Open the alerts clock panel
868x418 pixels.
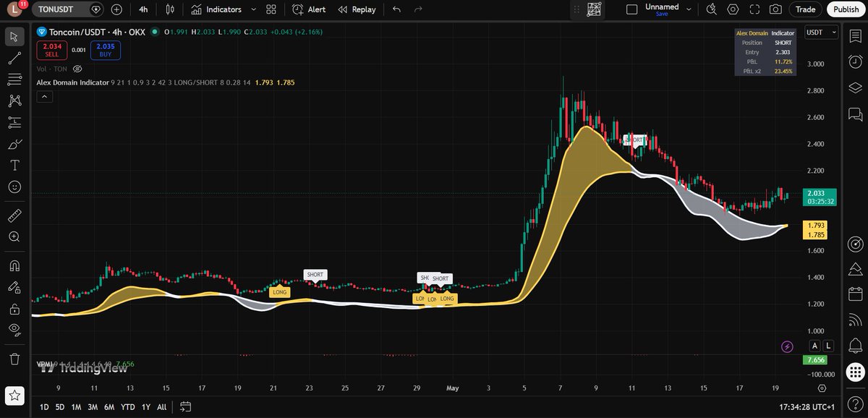pos(854,62)
